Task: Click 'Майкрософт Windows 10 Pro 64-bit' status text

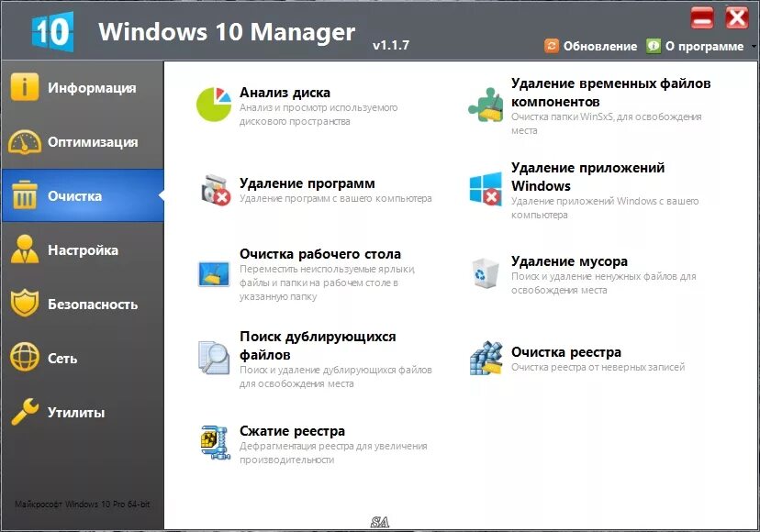Action: pos(82,504)
